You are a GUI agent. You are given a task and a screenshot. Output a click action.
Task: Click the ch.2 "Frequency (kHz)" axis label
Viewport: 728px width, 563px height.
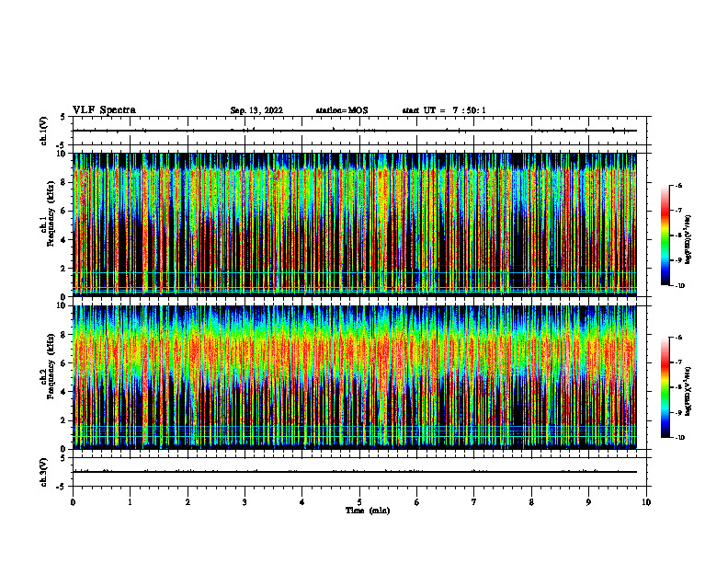(51, 366)
